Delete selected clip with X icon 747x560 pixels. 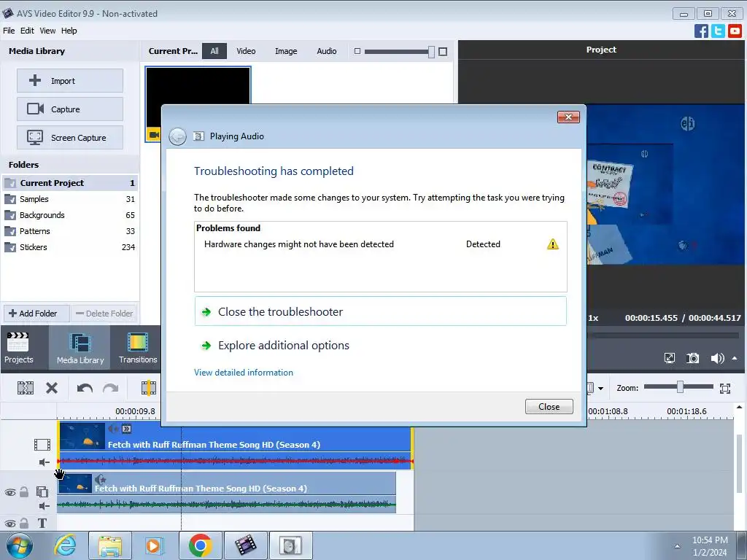(52, 388)
